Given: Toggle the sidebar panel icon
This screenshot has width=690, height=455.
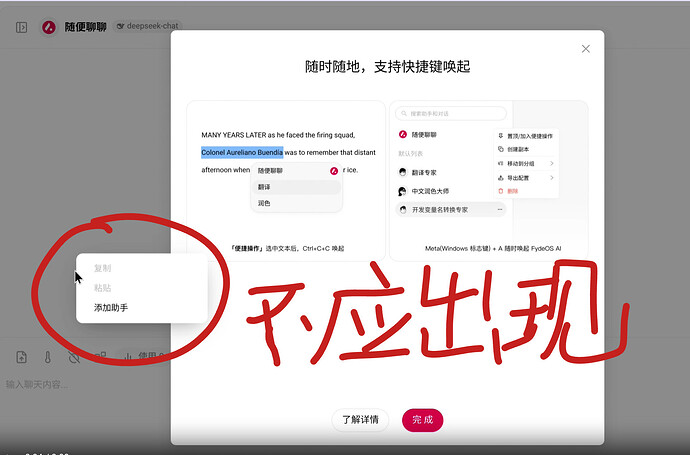Looking at the screenshot, I should [x=22, y=27].
